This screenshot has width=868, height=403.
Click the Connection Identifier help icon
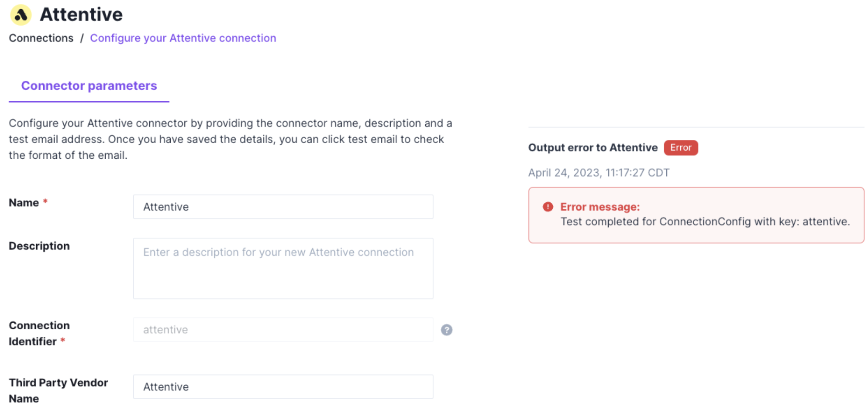pos(446,330)
